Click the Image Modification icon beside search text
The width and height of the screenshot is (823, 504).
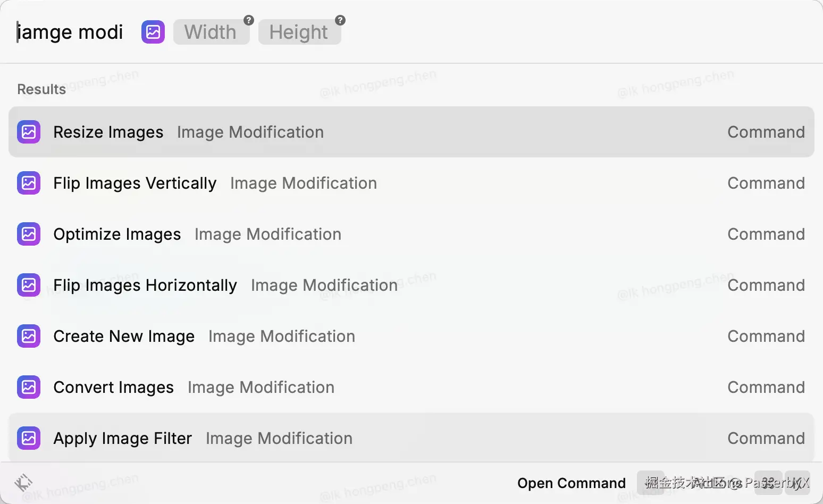click(153, 32)
